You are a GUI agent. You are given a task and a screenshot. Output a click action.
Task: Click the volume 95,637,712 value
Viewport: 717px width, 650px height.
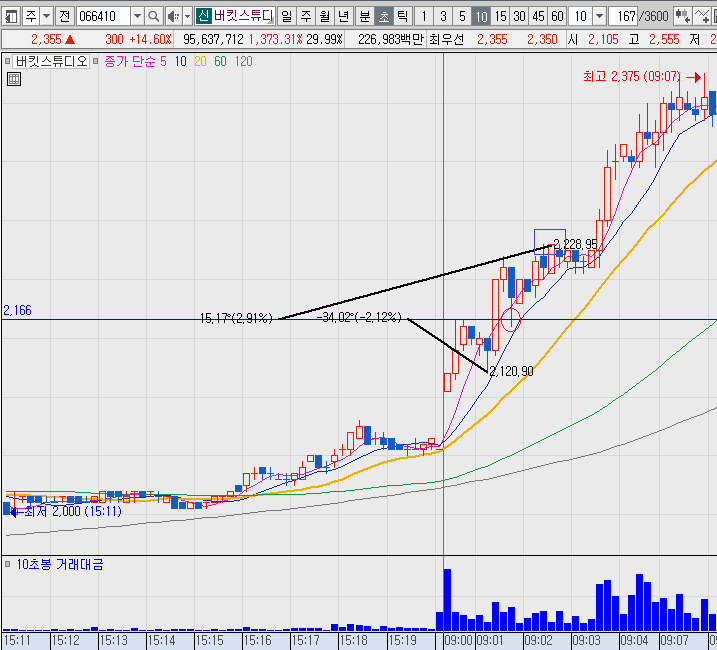213,39
